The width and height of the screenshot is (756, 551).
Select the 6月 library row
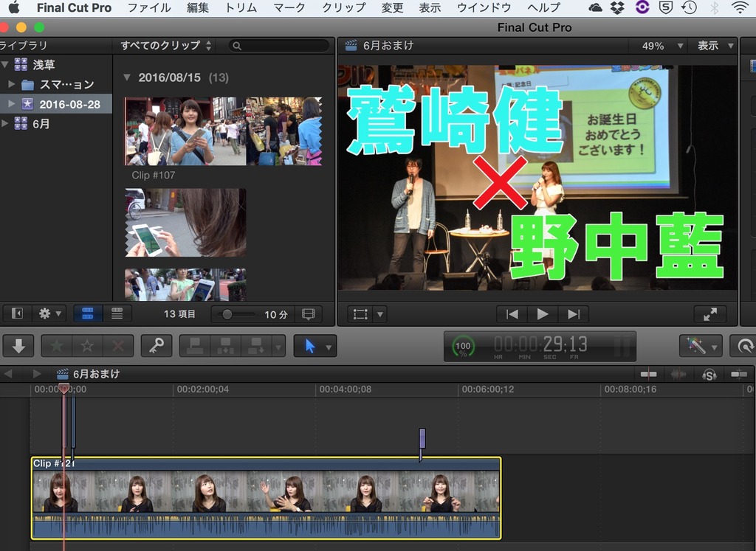pyautogui.click(x=56, y=124)
